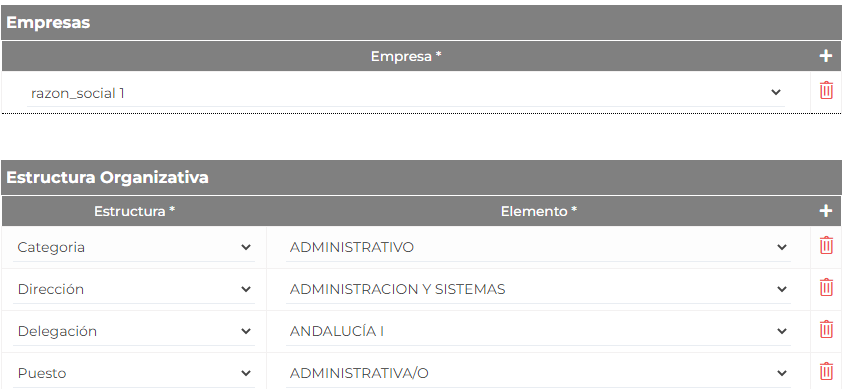Expand the ADMINISTRACION Y SISTEMAS dropdown
844x389 pixels.
pyautogui.click(x=538, y=289)
